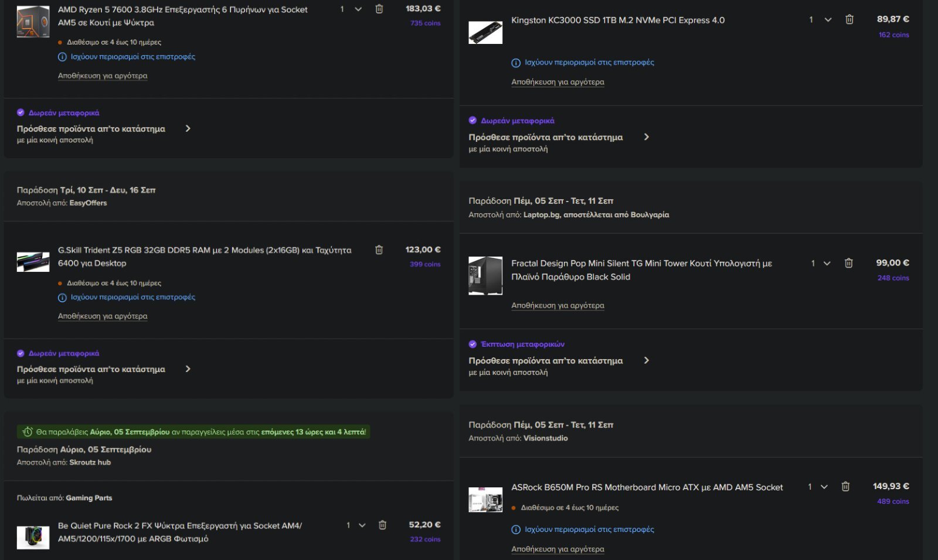Click the 89,87 € price
The width and height of the screenshot is (938, 560).
click(x=893, y=19)
